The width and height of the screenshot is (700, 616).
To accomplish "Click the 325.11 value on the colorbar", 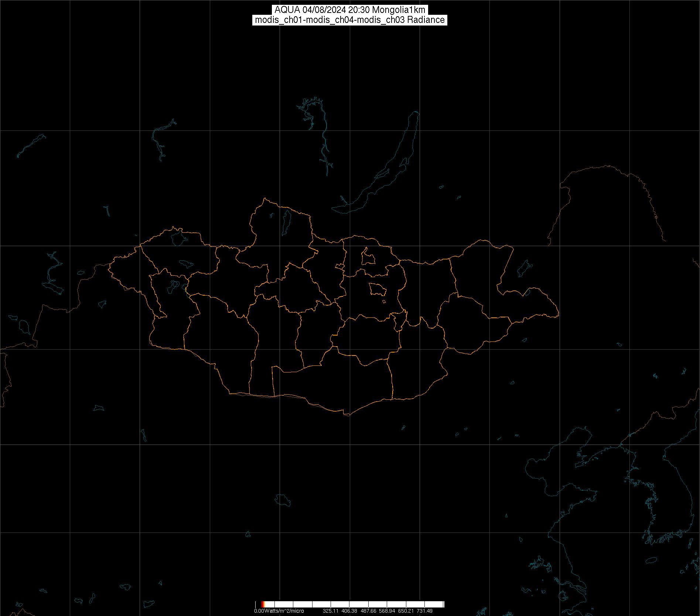I will click(x=331, y=611).
